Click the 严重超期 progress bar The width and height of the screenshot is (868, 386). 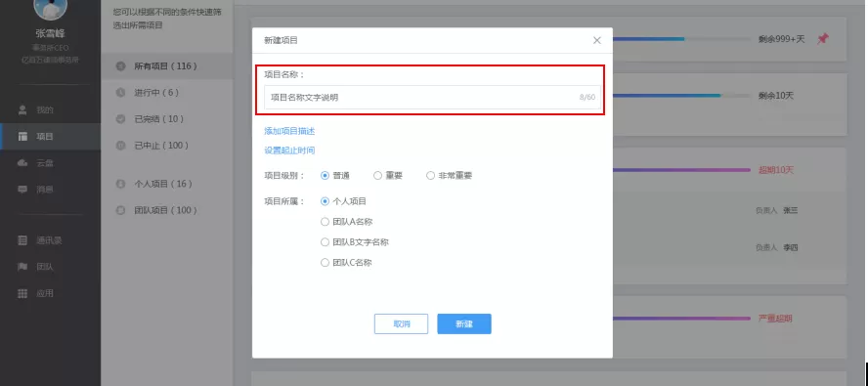click(x=681, y=319)
